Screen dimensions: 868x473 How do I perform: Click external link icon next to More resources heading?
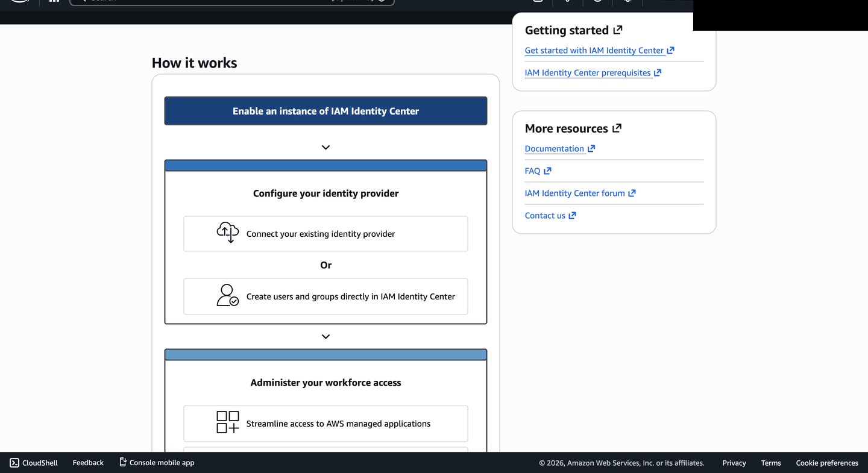coord(617,128)
